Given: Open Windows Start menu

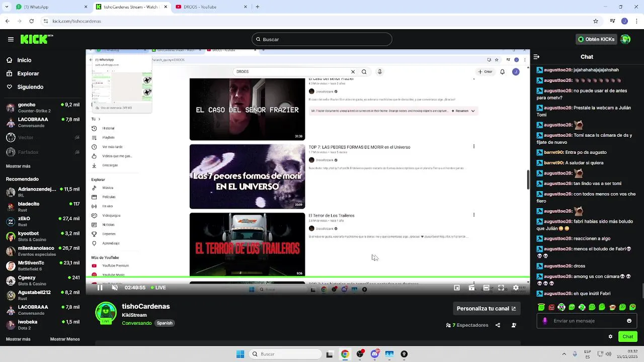Looking at the screenshot, I should pos(240,354).
